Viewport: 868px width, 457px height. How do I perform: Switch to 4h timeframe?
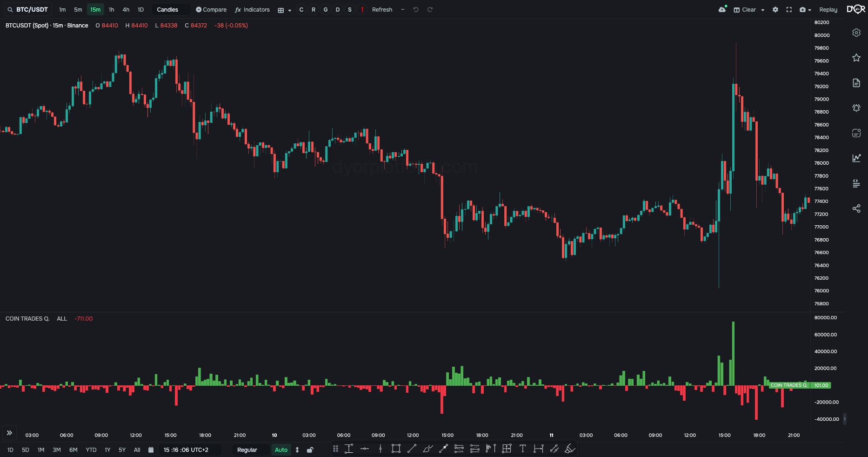tap(126, 10)
